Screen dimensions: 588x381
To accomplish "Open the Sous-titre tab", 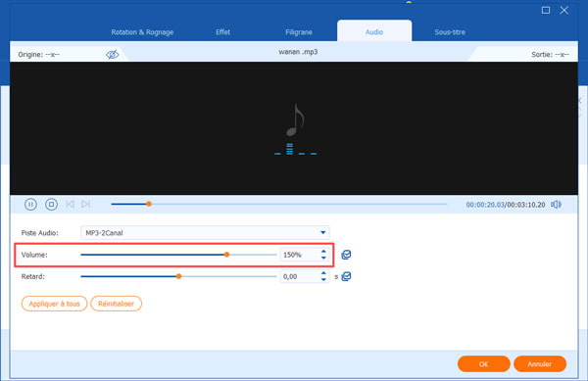I will click(450, 32).
